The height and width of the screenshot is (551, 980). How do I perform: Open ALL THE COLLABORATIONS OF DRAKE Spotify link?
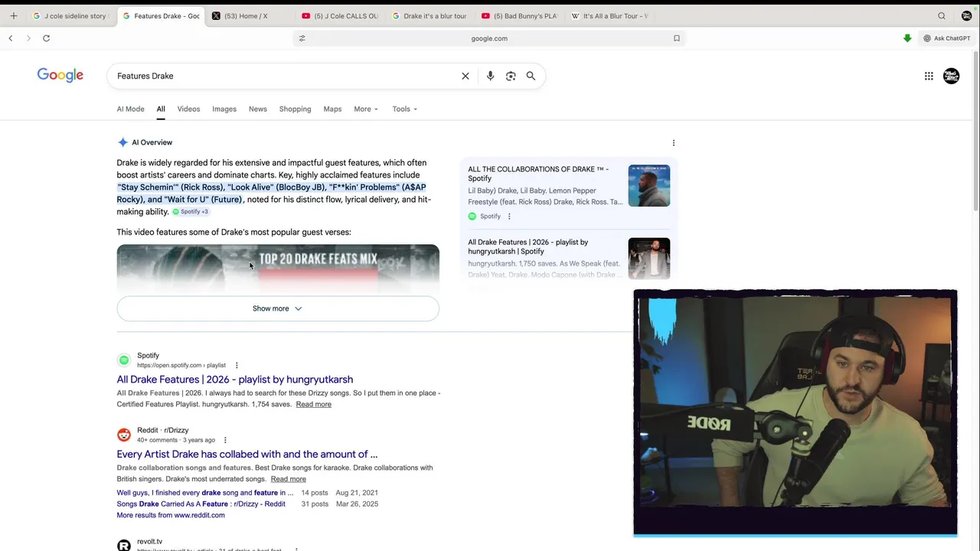point(538,174)
